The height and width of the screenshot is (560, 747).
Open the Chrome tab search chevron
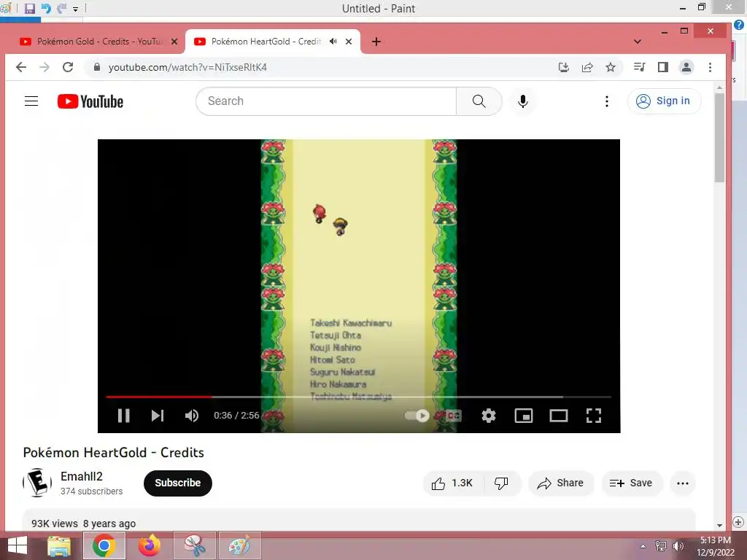click(638, 42)
